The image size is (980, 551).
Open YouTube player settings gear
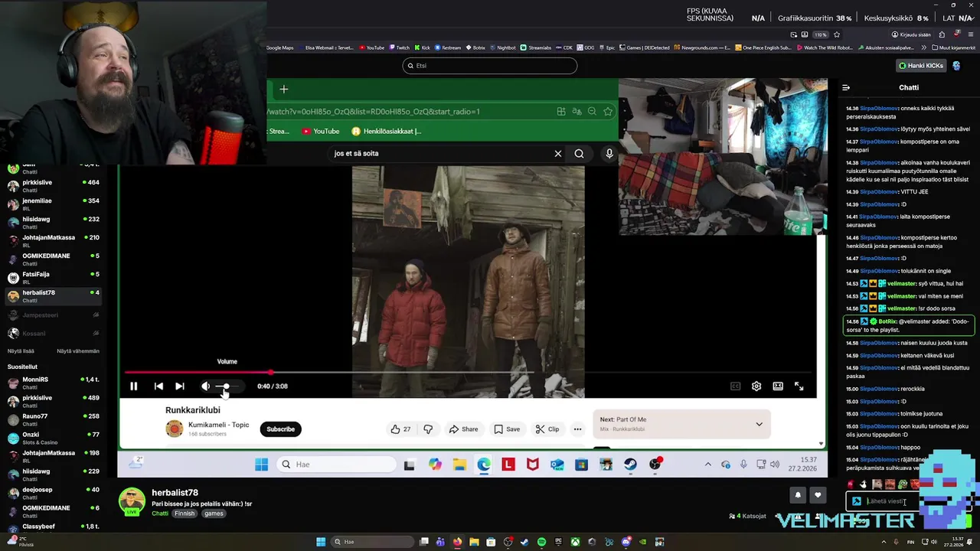tap(756, 386)
